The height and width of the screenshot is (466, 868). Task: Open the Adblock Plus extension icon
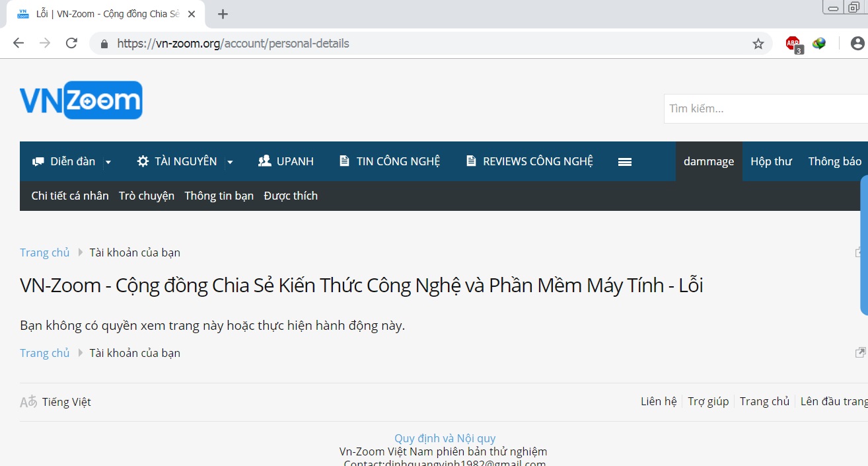[793, 44]
